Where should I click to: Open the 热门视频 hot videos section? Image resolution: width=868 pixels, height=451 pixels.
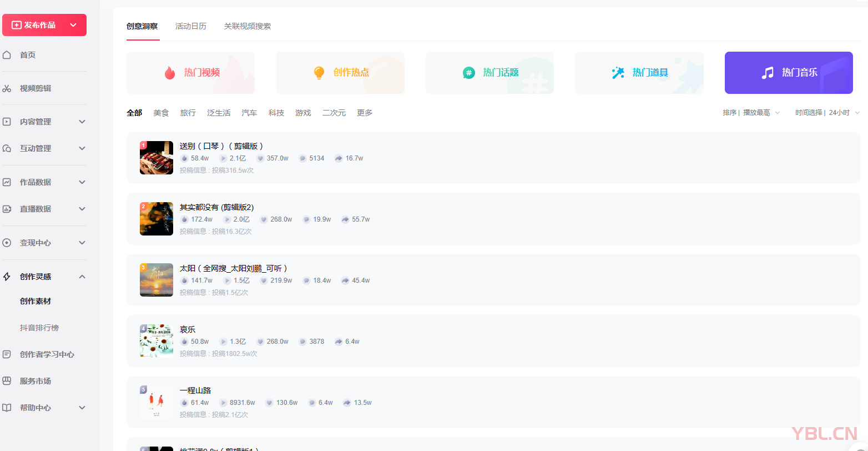190,73
